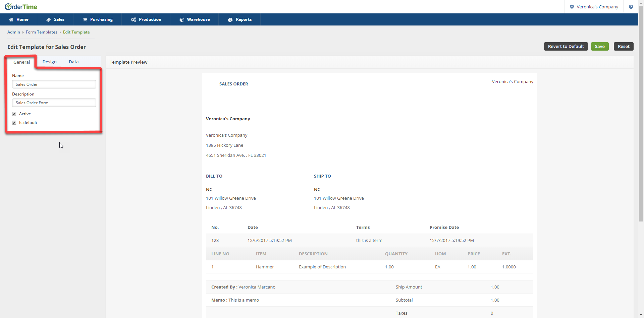Open the Home menu
The width and height of the screenshot is (644, 318).
tap(19, 19)
